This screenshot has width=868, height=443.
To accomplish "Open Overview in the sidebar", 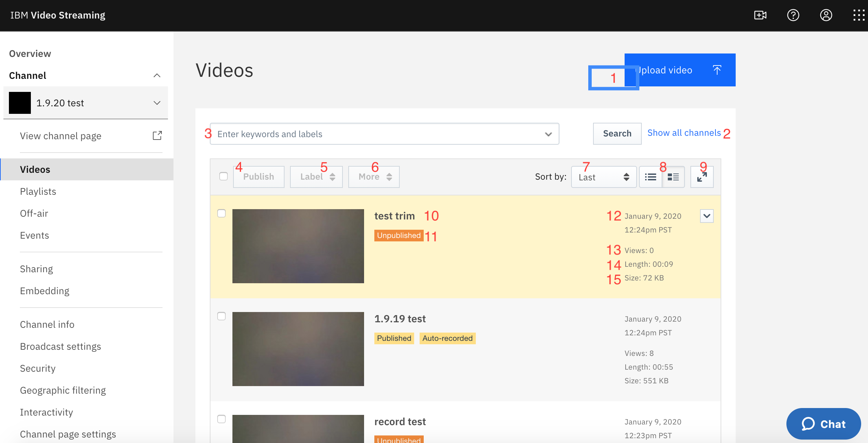I will coord(30,53).
